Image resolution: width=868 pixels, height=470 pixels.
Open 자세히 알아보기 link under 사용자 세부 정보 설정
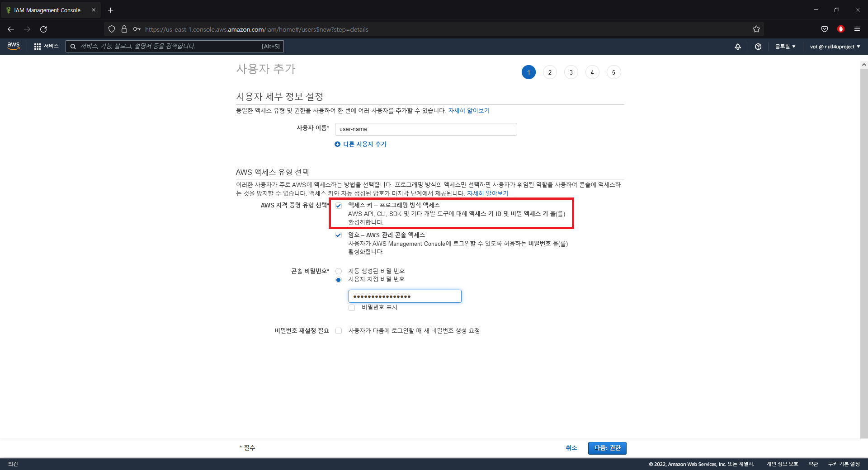(x=469, y=111)
